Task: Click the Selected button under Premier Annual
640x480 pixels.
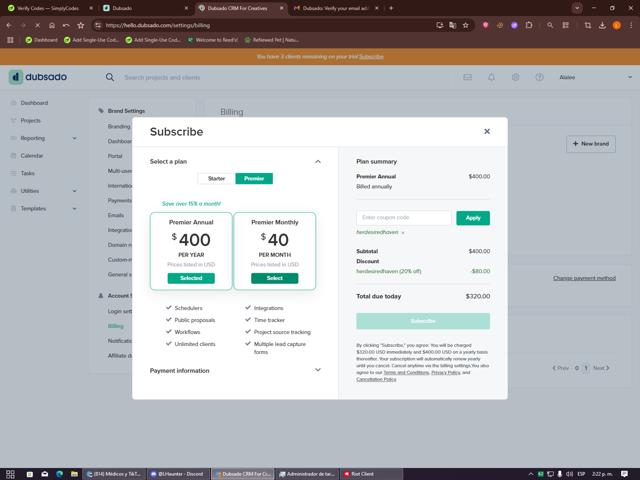Action: point(191,278)
